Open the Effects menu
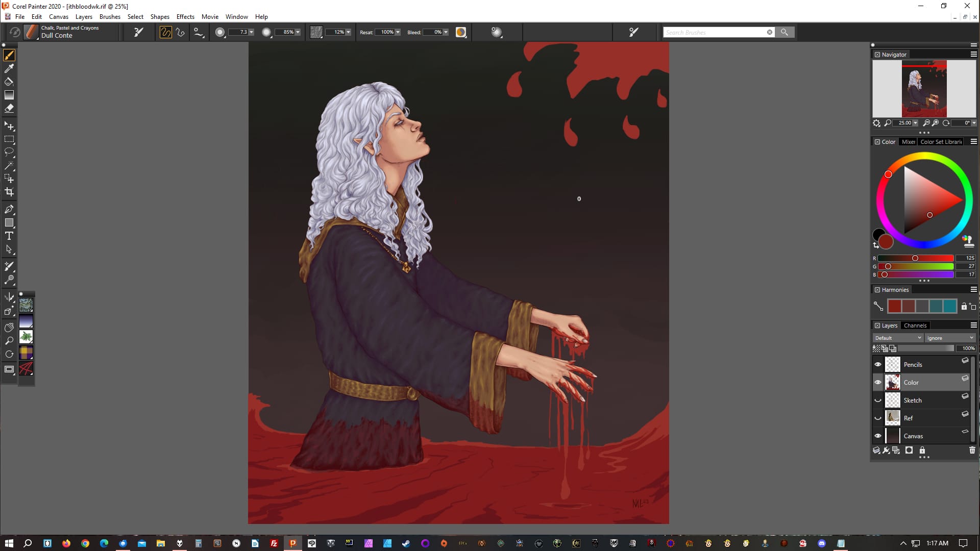The width and height of the screenshot is (980, 551). 185,16
